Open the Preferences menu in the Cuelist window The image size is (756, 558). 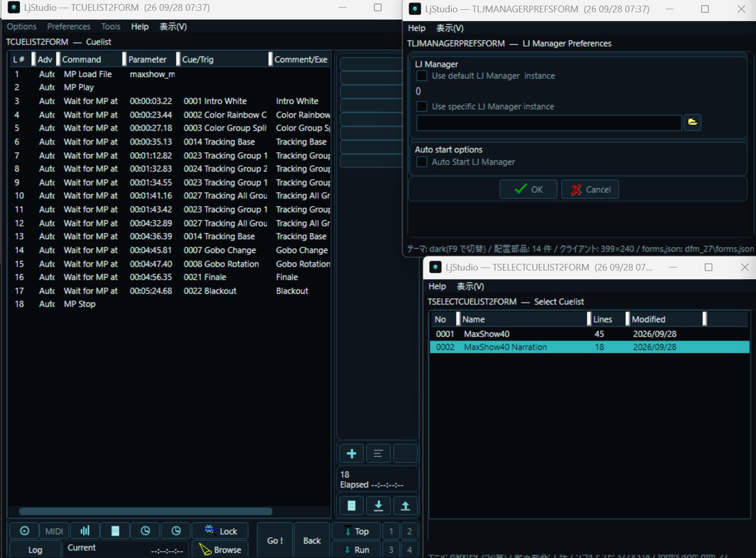tap(69, 26)
